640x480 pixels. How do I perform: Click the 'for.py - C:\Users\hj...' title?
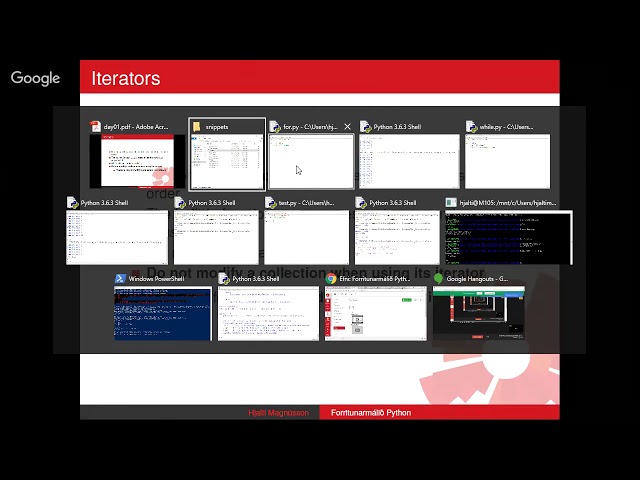click(310, 127)
